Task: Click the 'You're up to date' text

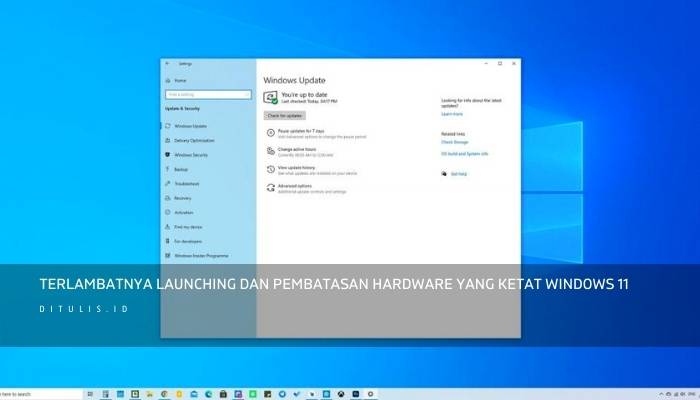Action: (304, 95)
